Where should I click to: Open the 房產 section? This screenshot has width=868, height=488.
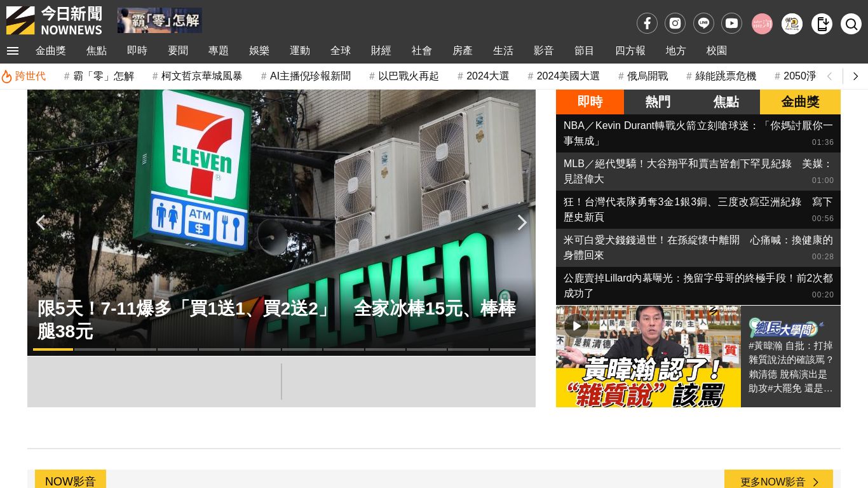[x=463, y=51]
